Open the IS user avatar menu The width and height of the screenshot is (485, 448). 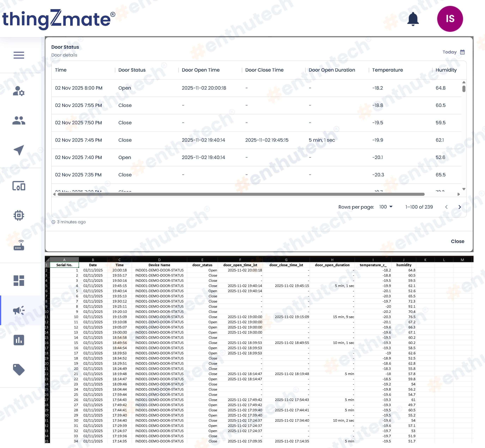[450, 19]
